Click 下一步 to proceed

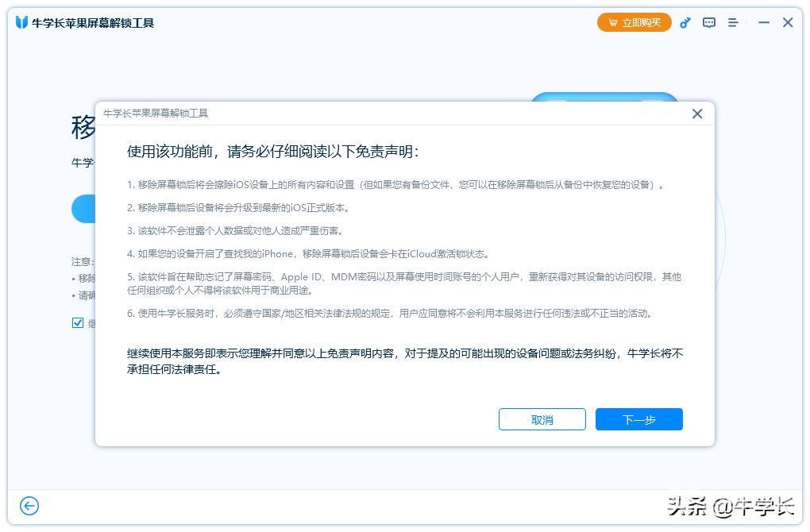[638, 419]
